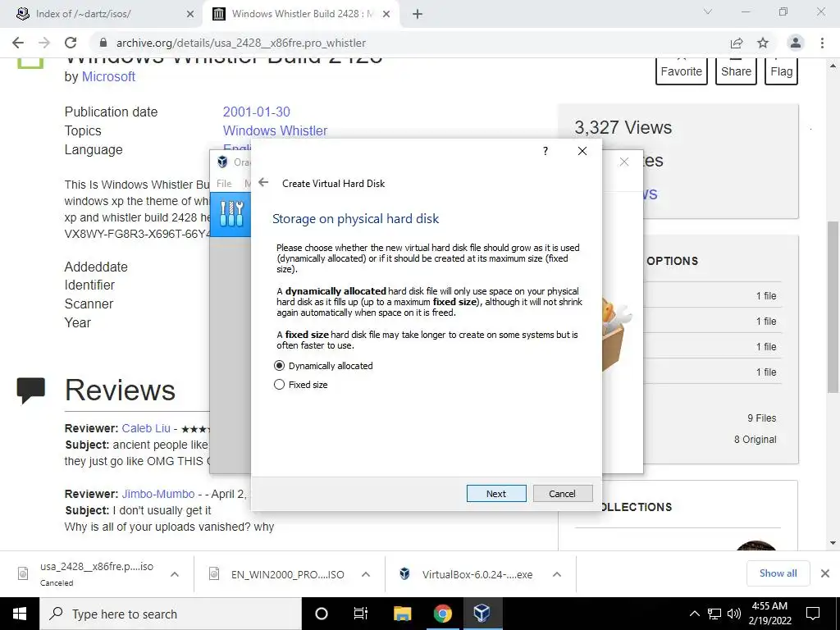Select the Dynamically allocated radio button
The image size is (840, 630).
point(323,366)
